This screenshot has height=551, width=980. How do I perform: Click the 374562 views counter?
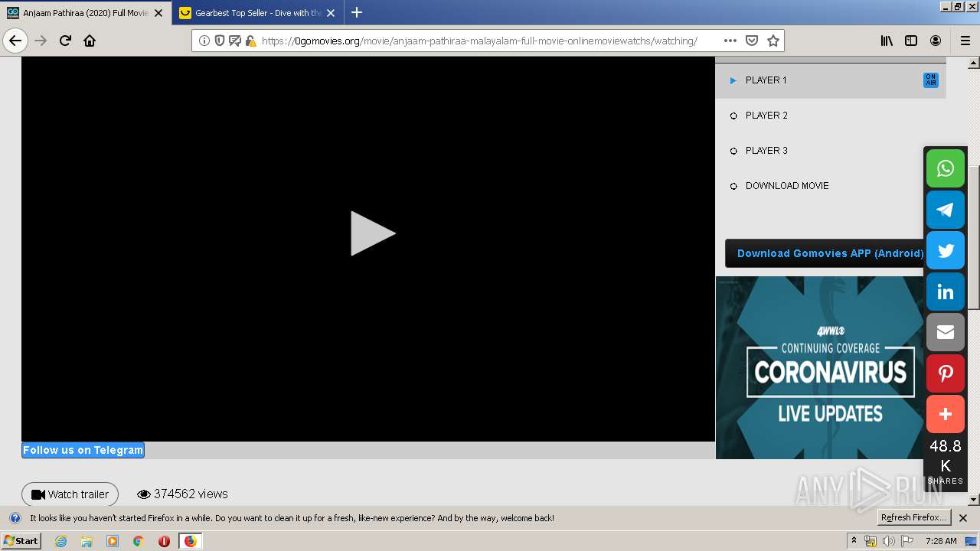182,494
